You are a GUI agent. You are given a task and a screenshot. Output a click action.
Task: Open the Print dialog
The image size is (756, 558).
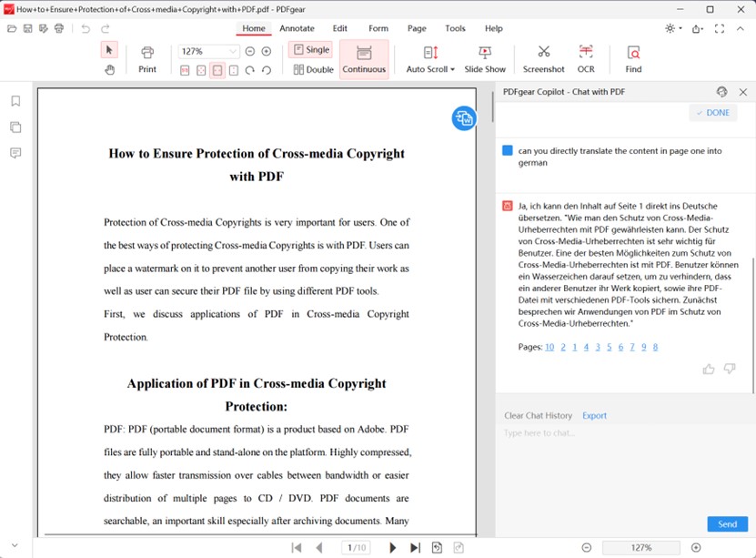tap(146, 57)
